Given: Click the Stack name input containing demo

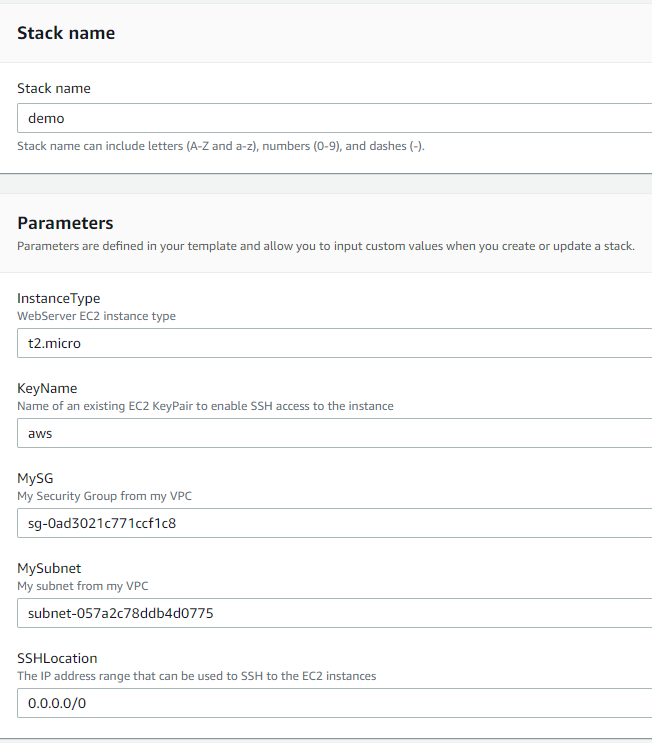Looking at the screenshot, I should pyautogui.click(x=335, y=118).
